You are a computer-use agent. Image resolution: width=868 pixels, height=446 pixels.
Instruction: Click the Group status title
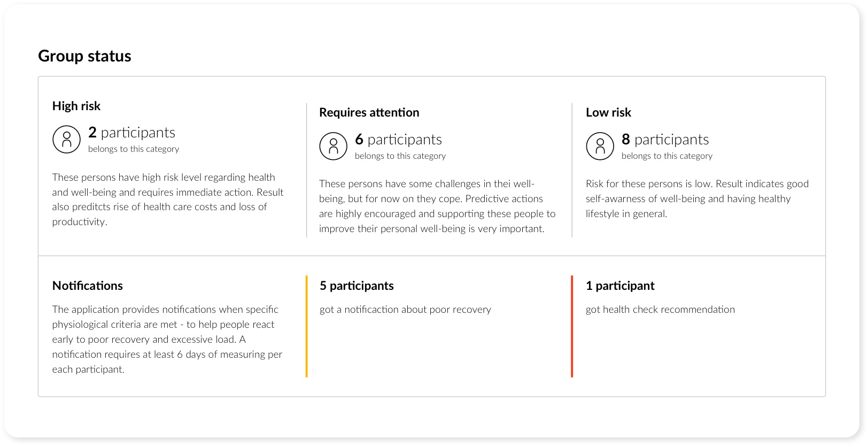[84, 56]
